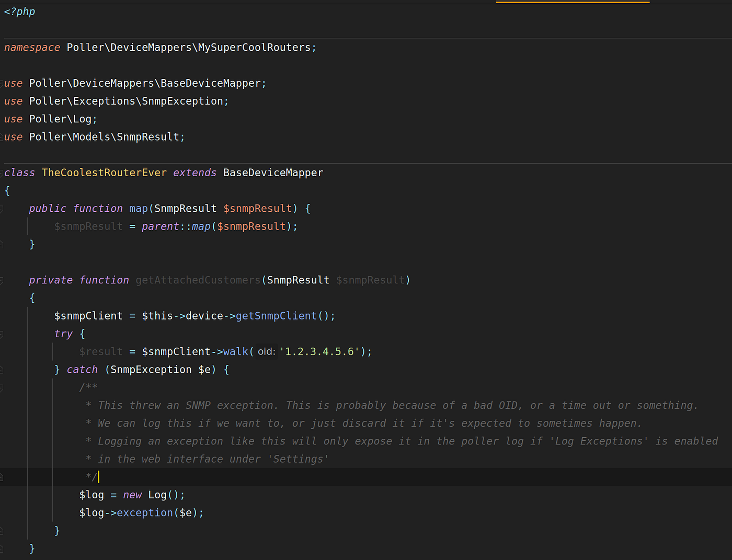Collapse the doc comment block fold marker
732x560 pixels.
tap(2, 387)
